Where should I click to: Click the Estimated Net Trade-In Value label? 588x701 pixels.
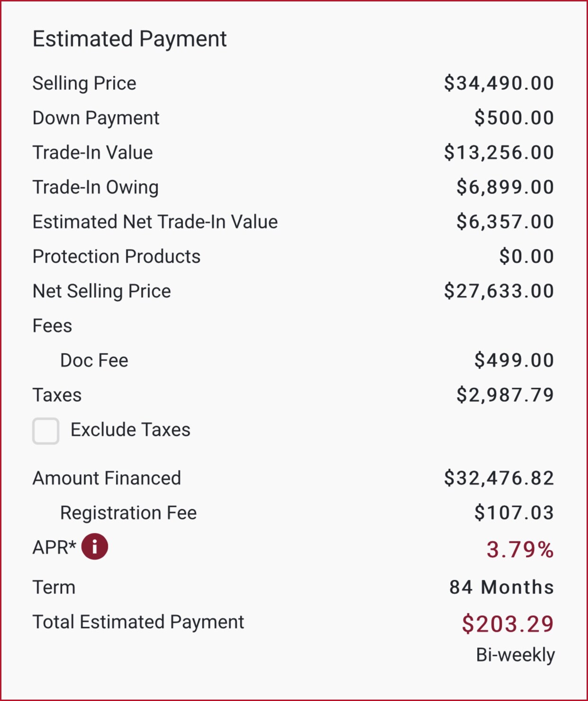(155, 222)
